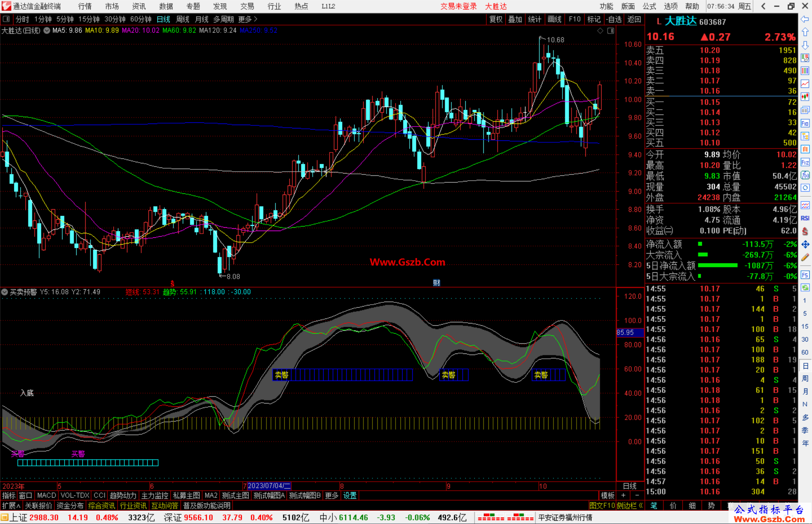The image size is (812, 524).
Task: Click the RSI indicator icon
Action: [805, 218]
